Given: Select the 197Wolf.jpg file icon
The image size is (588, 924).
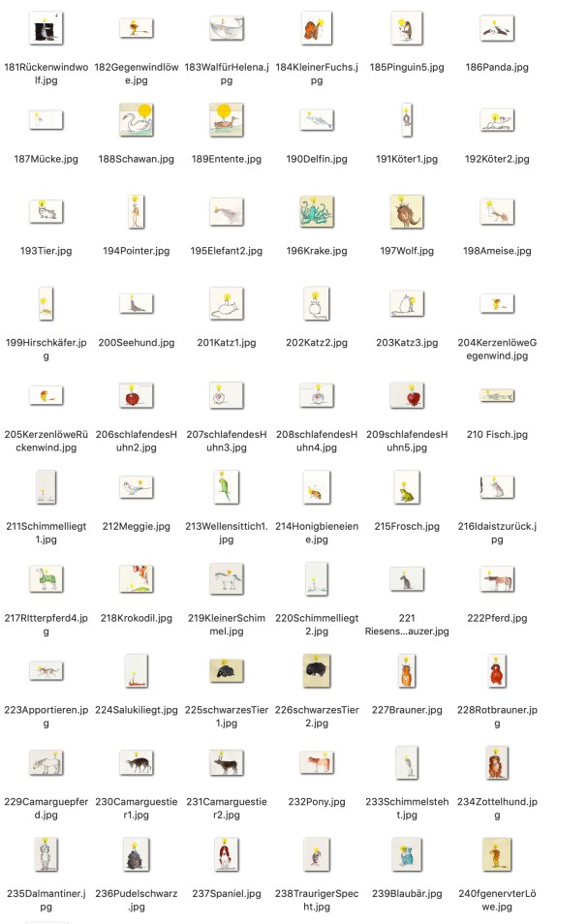Looking at the screenshot, I should click(407, 212).
